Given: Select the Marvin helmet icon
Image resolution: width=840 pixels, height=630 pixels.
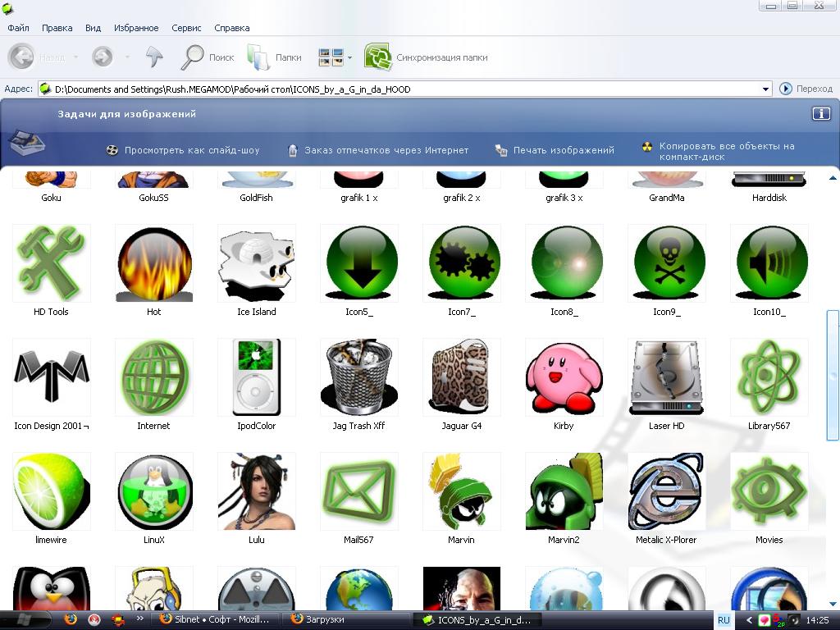Looking at the screenshot, I should (462, 491).
